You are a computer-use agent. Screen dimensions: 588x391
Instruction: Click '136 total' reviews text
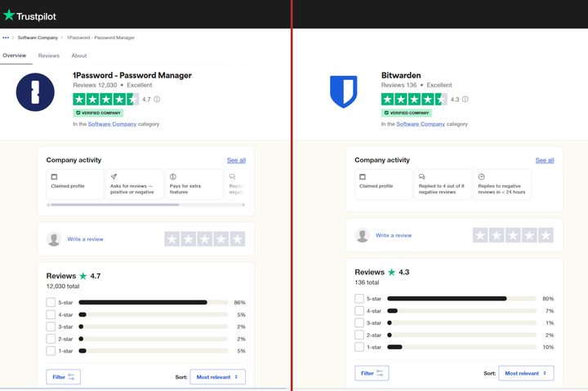[x=367, y=282]
